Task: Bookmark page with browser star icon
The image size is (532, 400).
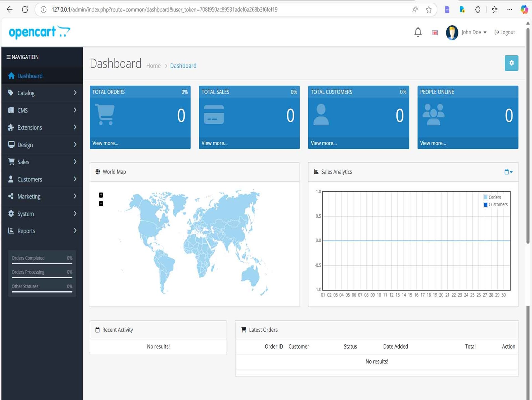Action: coord(429,9)
